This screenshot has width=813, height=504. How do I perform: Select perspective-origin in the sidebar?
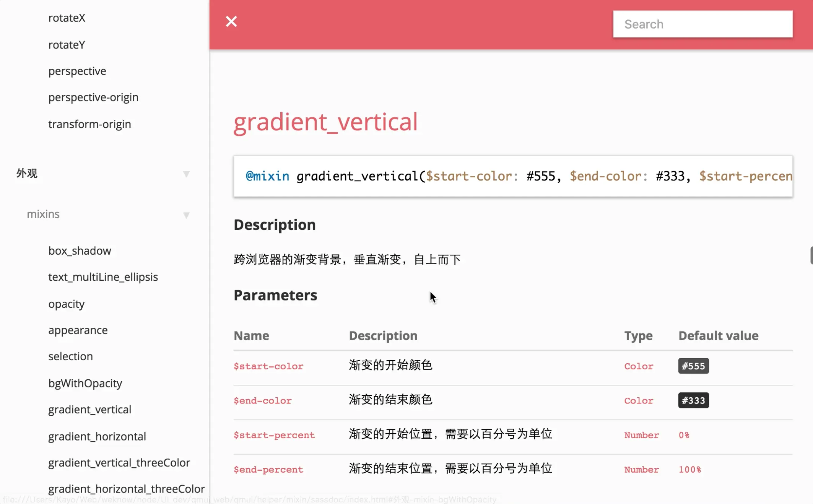(x=93, y=98)
